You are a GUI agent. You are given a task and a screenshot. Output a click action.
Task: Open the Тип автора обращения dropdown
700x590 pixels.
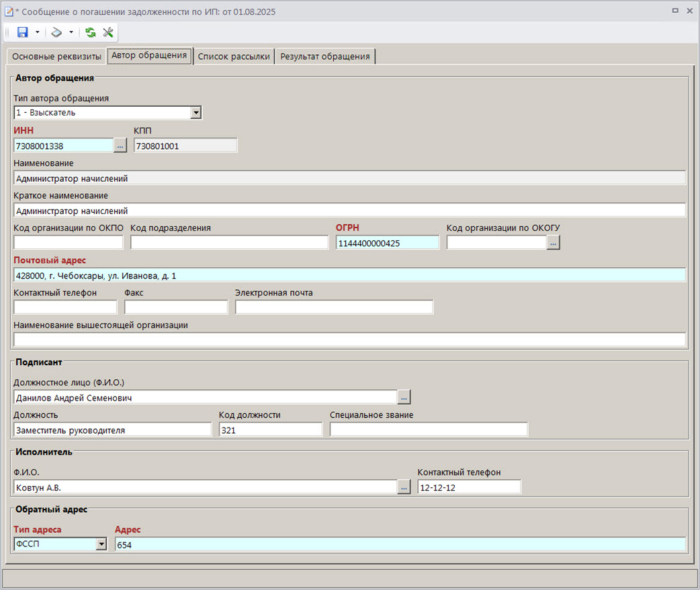point(195,113)
